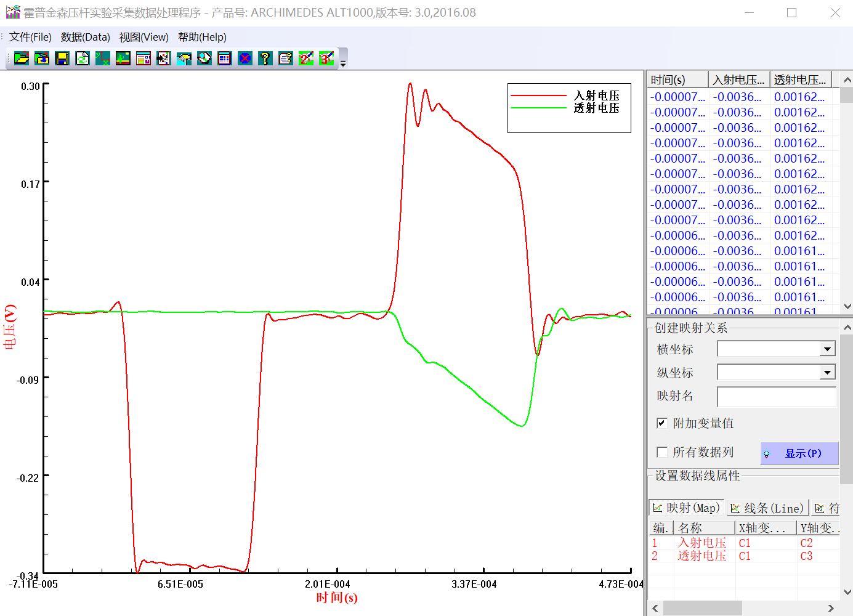Click the settings panel scroll up arrow

point(847,327)
